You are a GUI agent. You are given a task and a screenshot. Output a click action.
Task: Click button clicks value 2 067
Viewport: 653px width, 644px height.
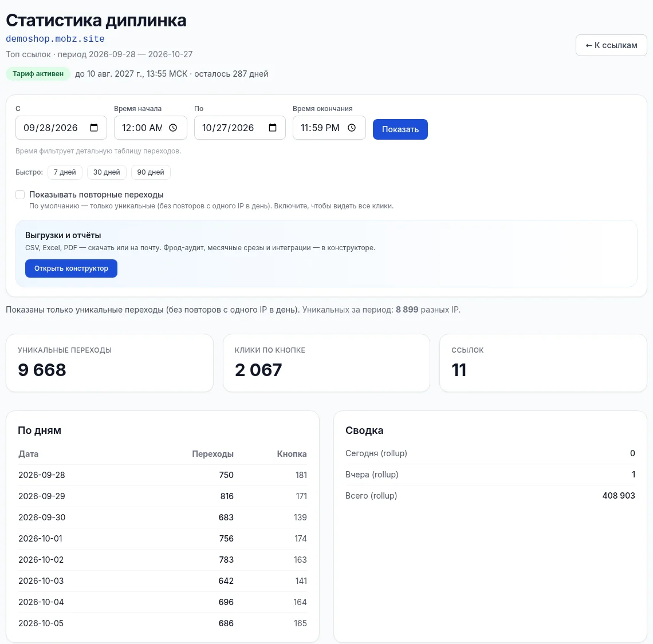tap(258, 370)
